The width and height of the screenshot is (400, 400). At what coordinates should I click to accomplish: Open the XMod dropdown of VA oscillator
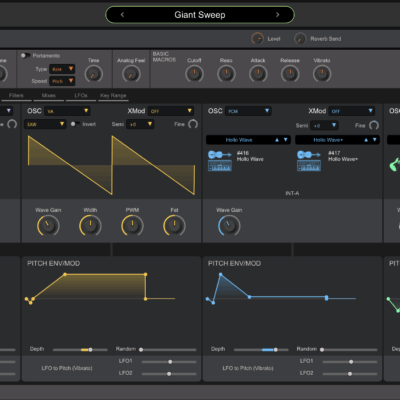point(171,111)
